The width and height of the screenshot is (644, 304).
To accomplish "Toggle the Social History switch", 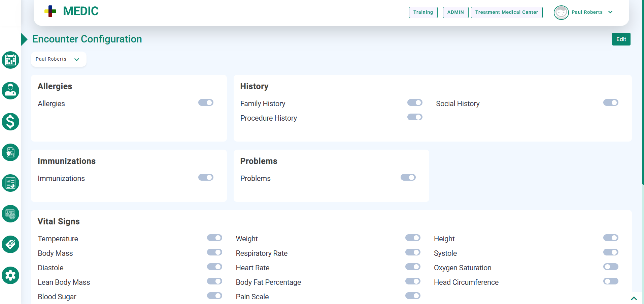I will pos(611,102).
